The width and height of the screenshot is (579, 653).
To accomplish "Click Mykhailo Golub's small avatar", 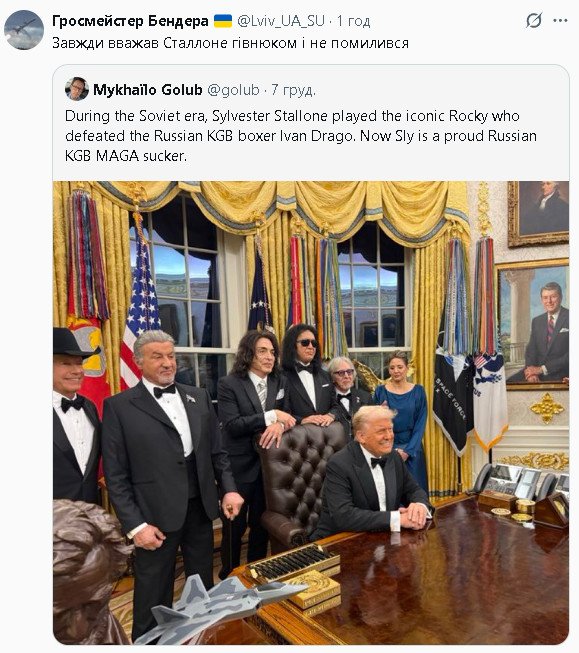I will click(x=77, y=89).
